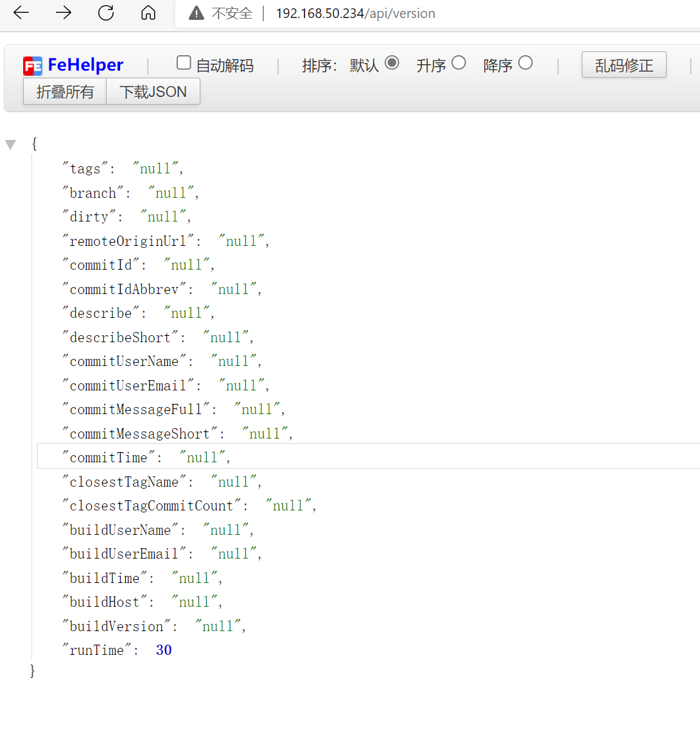Select the runTime value 30 in the JSON
The height and width of the screenshot is (739, 700).
click(163, 650)
